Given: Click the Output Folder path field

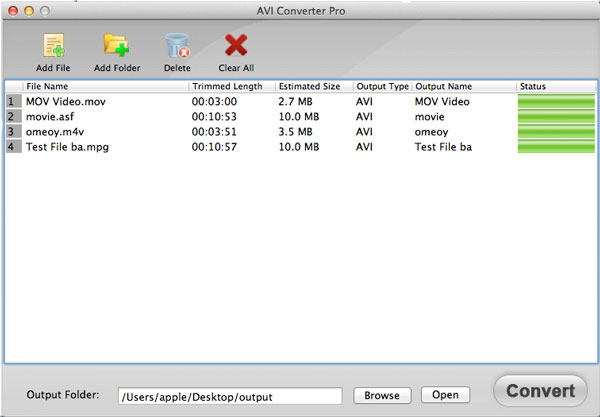Looking at the screenshot, I should tap(230, 396).
